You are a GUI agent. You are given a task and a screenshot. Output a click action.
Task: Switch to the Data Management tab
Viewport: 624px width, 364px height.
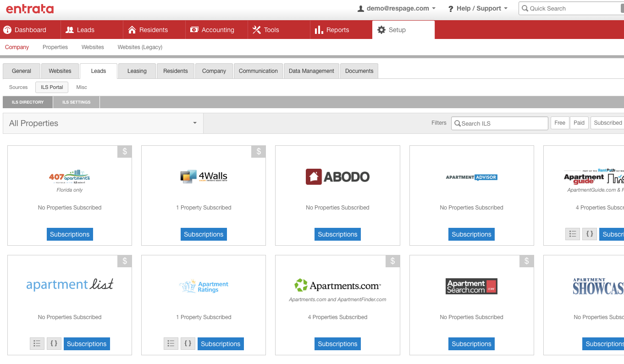coord(311,71)
